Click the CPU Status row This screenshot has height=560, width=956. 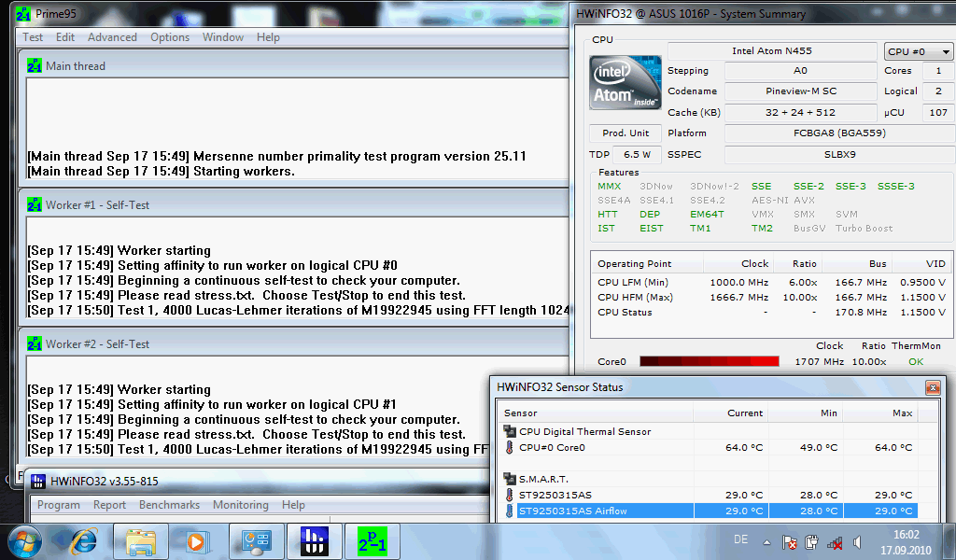(x=771, y=312)
